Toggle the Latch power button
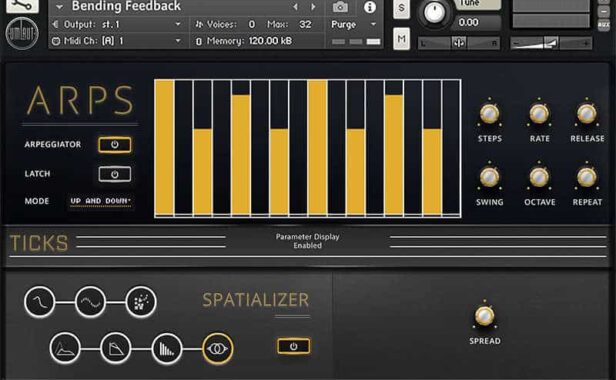 coord(115,174)
